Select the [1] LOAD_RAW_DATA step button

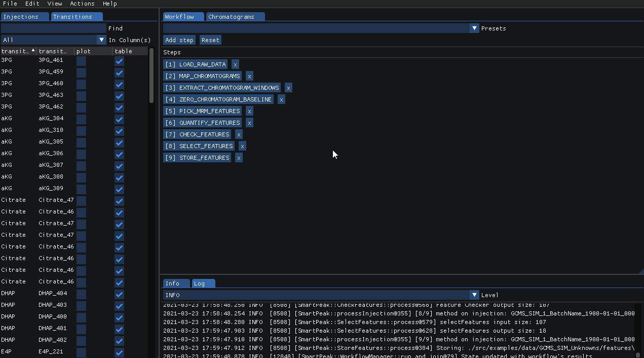(x=196, y=64)
